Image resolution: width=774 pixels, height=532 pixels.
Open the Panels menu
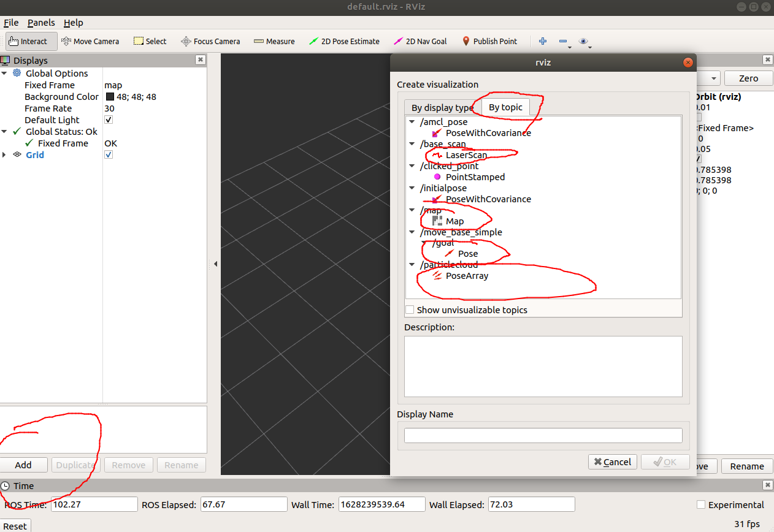(x=41, y=23)
